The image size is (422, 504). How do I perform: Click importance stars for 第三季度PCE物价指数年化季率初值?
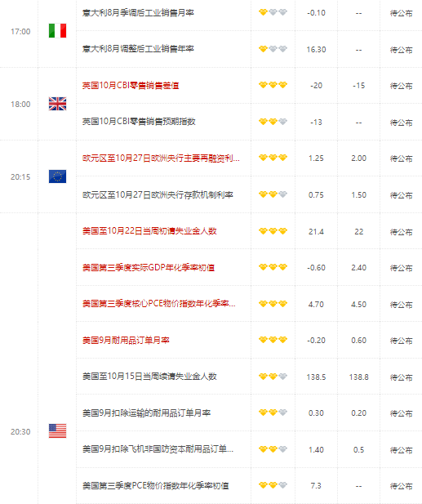(273, 485)
